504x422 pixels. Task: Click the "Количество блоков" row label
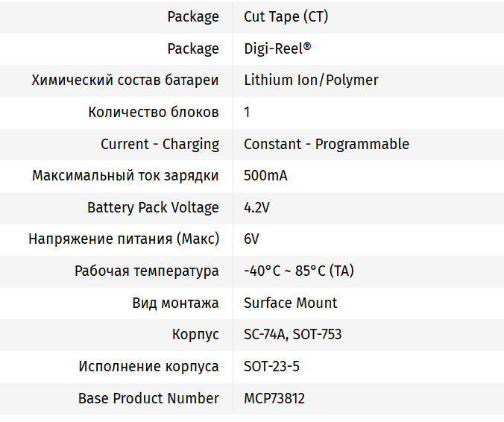(x=154, y=113)
